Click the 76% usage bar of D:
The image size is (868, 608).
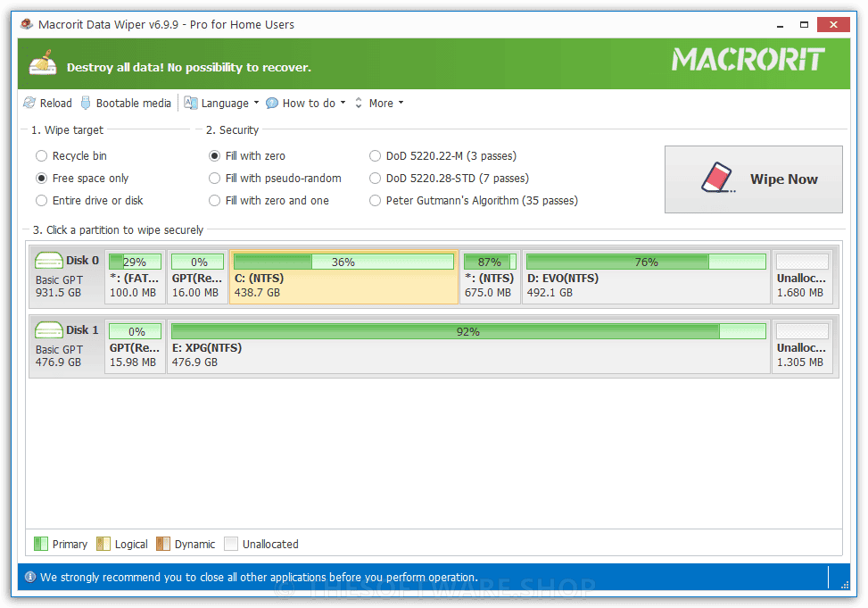[x=646, y=262]
